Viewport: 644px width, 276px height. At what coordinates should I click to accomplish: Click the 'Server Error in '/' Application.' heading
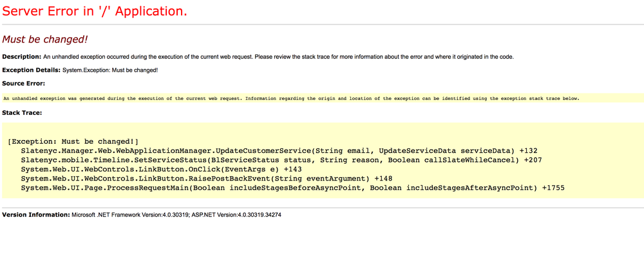pyautogui.click(x=95, y=11)
